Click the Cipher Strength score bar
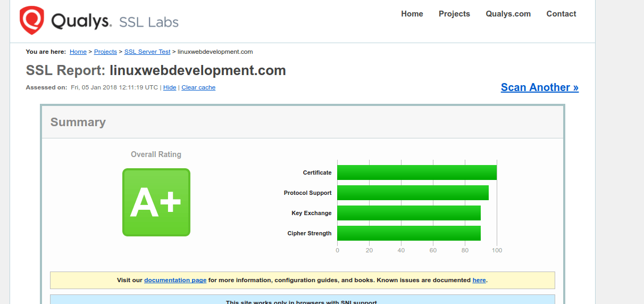 point(409,233)
